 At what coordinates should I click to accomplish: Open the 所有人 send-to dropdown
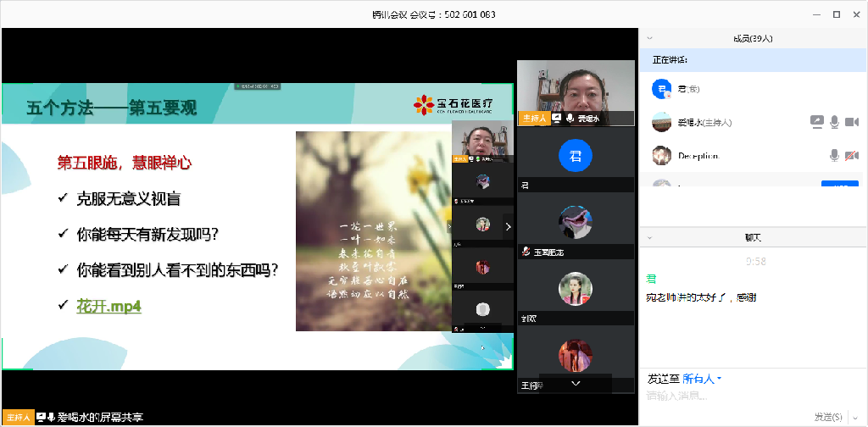pos(702,379)
